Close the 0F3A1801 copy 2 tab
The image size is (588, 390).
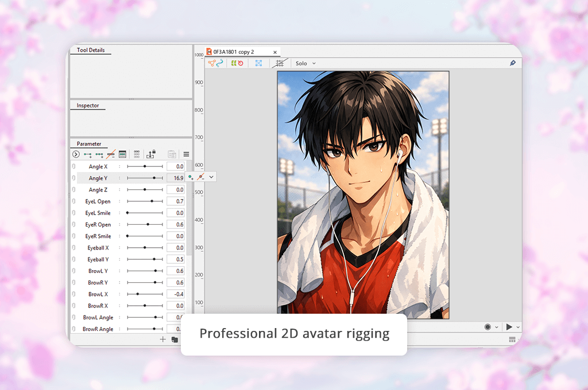point(275,52)
